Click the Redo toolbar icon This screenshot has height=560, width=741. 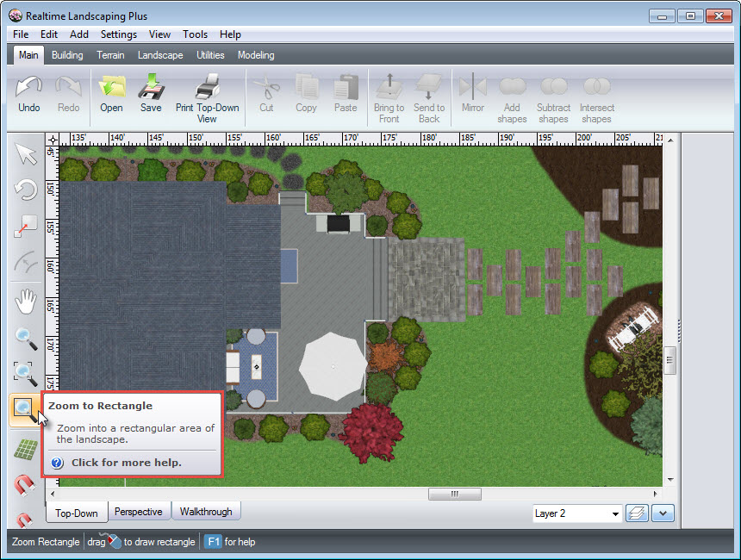point(69,87)
